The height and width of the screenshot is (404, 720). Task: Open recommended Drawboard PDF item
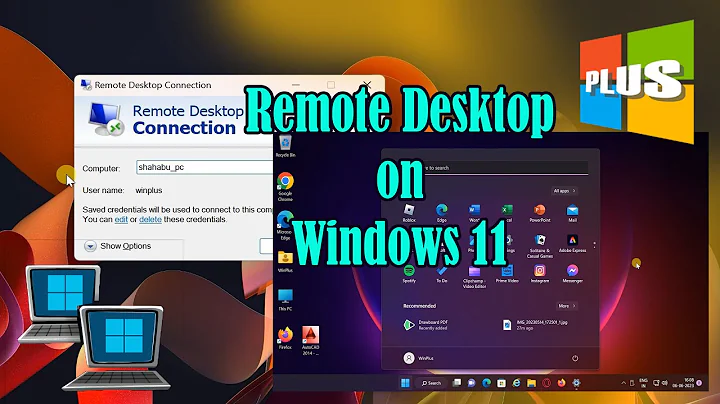click(x=425, y=325)
